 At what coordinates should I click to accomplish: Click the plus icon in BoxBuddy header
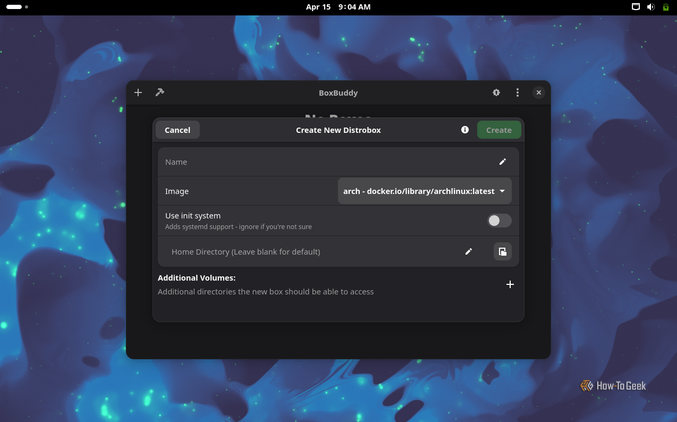138,92
